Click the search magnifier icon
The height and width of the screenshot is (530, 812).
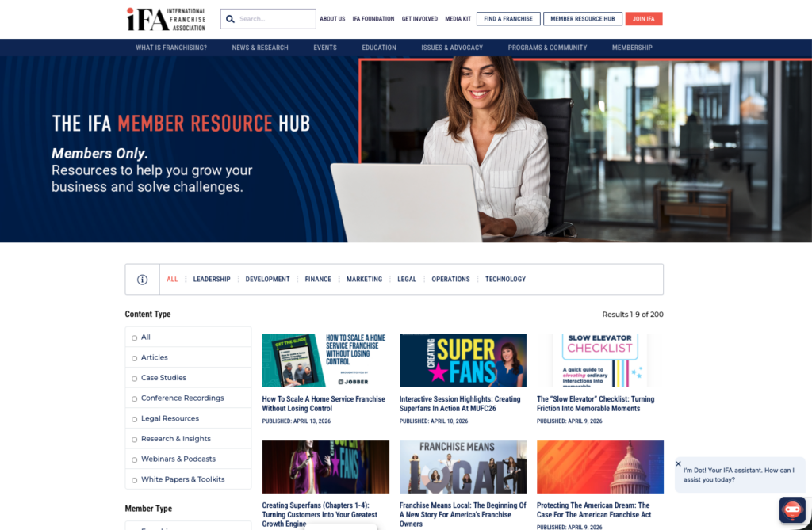click(230, 19)
